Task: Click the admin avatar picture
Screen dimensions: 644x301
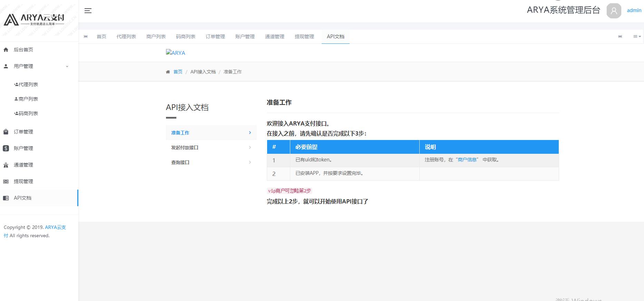Action: pyautogui.click(x=614, y=11)
